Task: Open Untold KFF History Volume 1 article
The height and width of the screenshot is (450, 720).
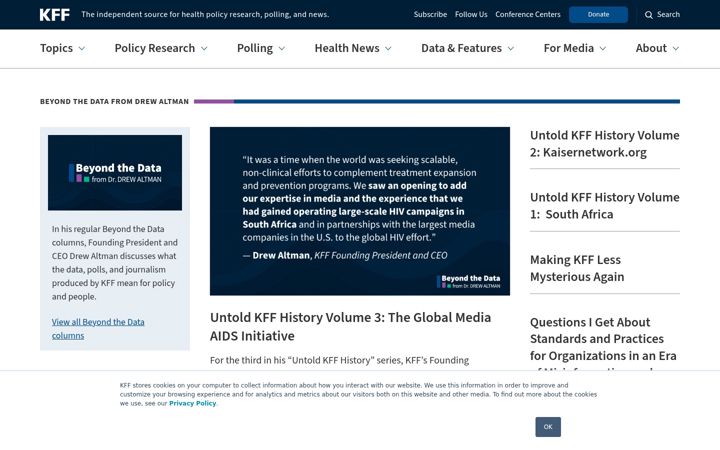Action: [x=604, y=206]
